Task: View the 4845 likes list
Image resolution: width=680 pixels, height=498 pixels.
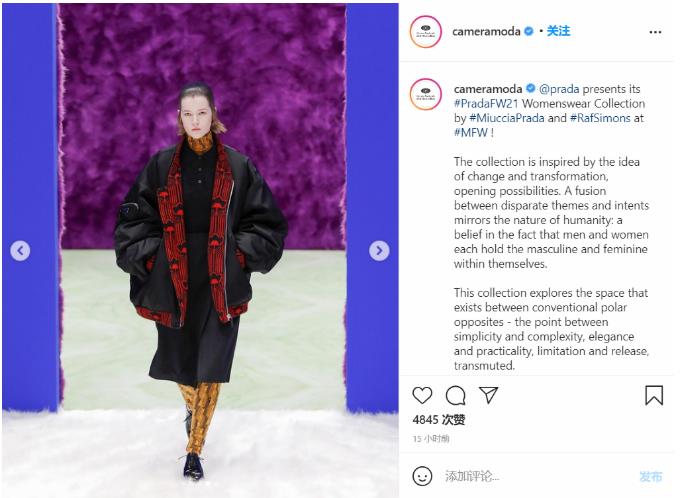Action: tap(439, 419)
